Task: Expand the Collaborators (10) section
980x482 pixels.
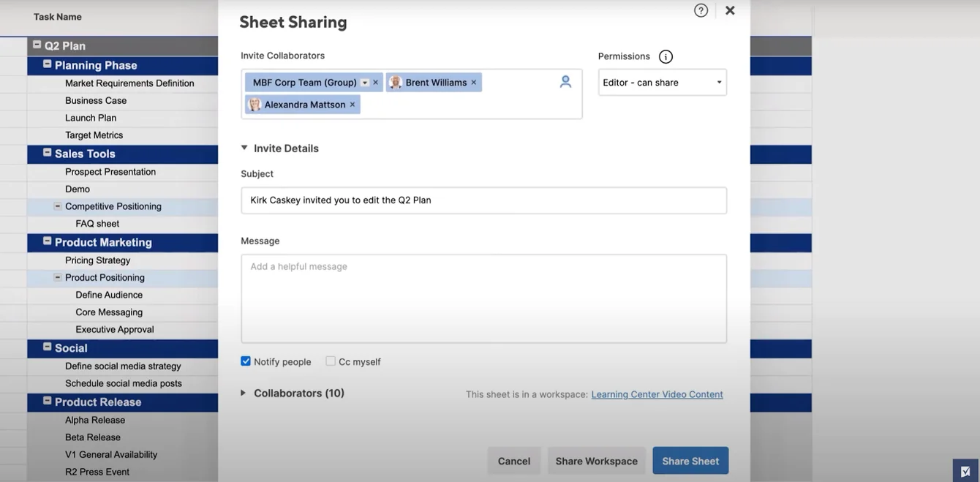Action: click(x=244, y=393)
